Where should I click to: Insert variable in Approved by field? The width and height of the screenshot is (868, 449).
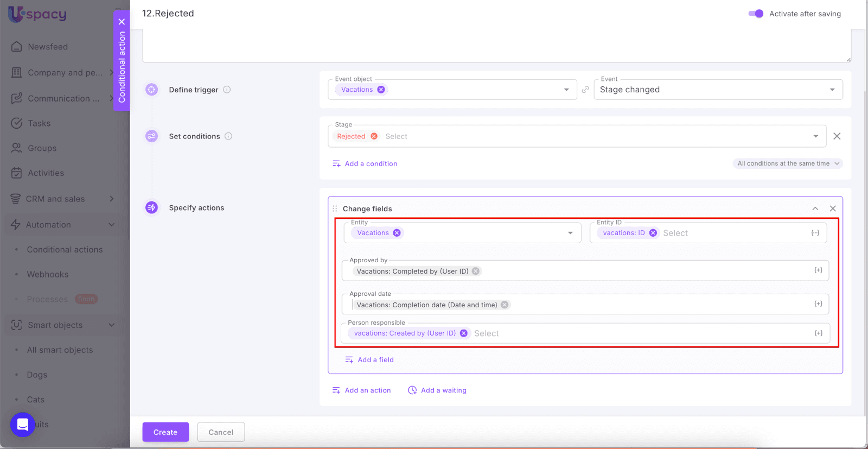tap(818, 270)
